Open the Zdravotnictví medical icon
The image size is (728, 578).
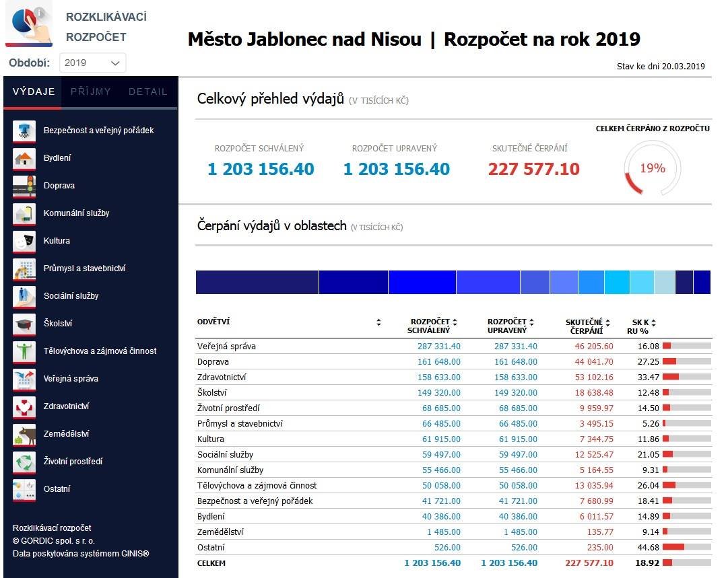(24, 406)
